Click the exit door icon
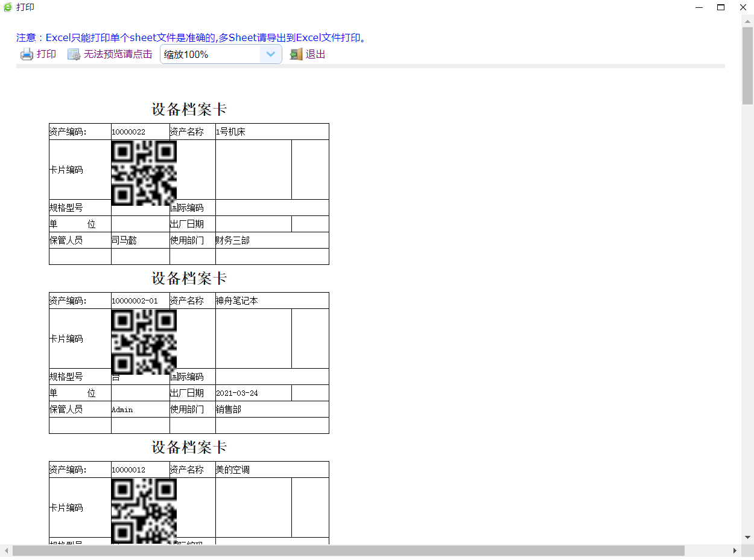 [296, 54]
